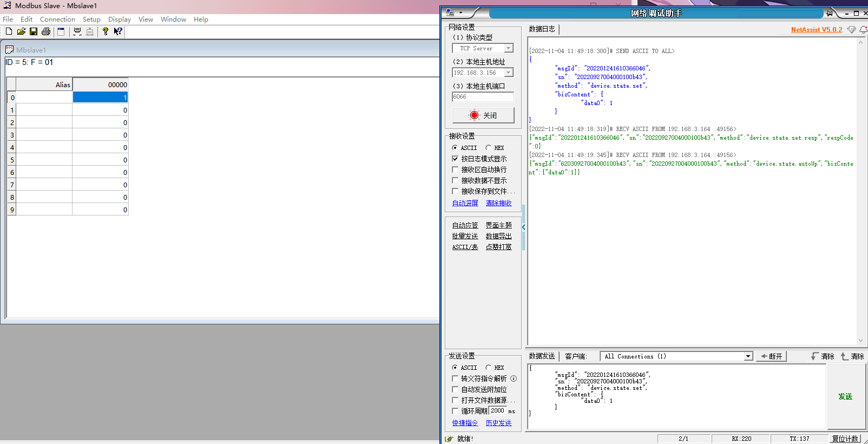Click the local port input showing 6066
Screen dimensions: 868x444
(483, 97)
